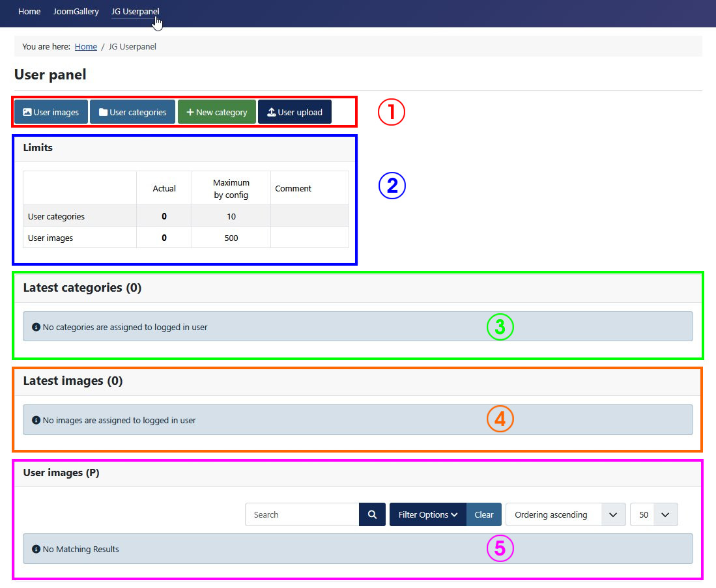Click the 'Limits' panel heading
The height and width of the screenshot is (588, 716).
click(x=38, y=147)
